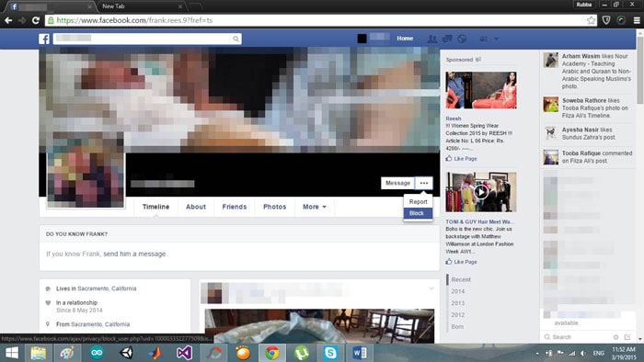Play the TONI & GUY video
This screenshot has height=362, width=644.
[480, 191]
